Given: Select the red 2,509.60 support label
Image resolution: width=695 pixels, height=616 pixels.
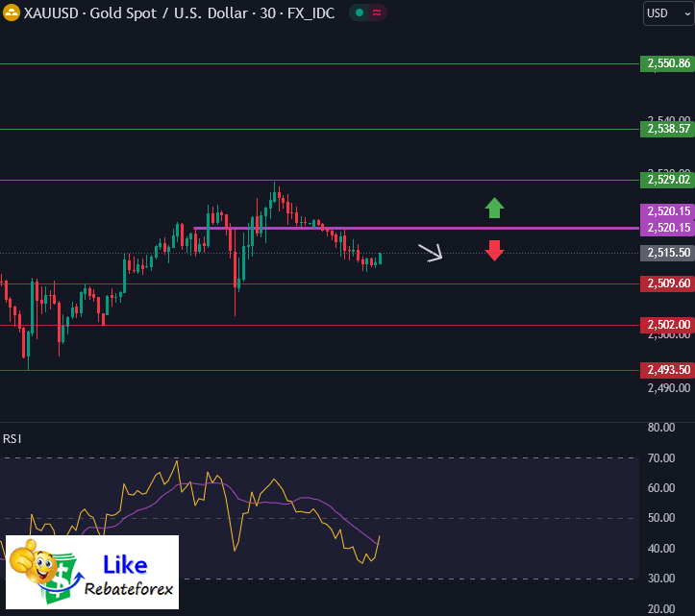Looking at the screenshot, I should (x=667, y=283).
